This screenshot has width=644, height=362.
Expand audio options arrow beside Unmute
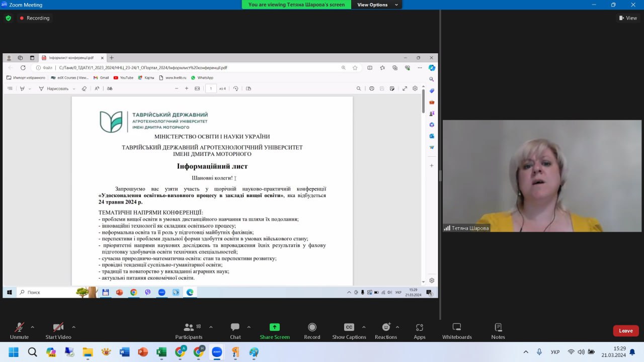[x=33, y=327]
